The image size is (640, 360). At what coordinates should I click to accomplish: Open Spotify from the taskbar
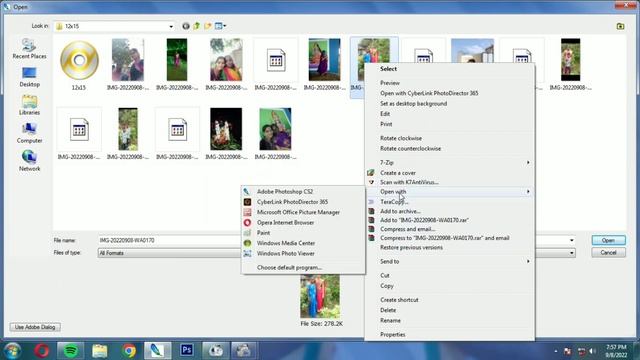click(71, 351)
